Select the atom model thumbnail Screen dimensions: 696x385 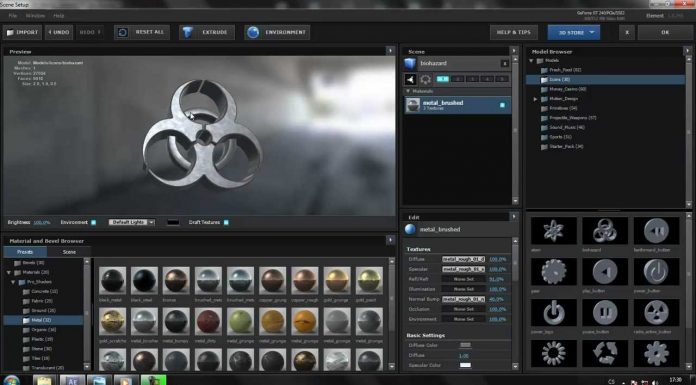[554, 230]
